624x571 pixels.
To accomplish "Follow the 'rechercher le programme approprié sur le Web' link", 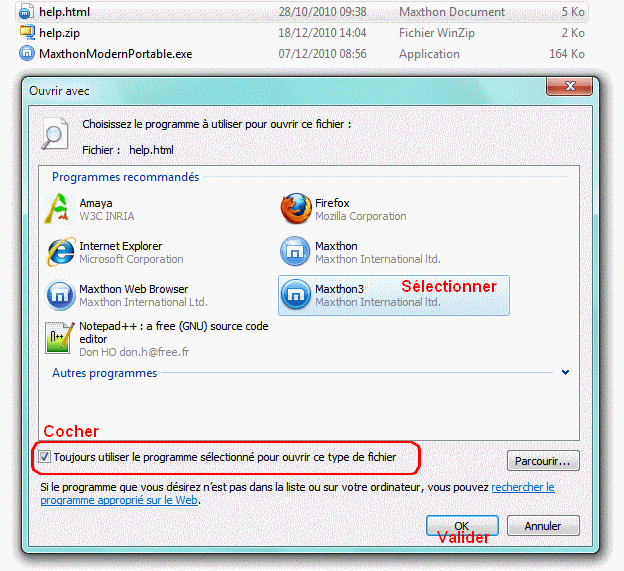I will tap(297, 493).
